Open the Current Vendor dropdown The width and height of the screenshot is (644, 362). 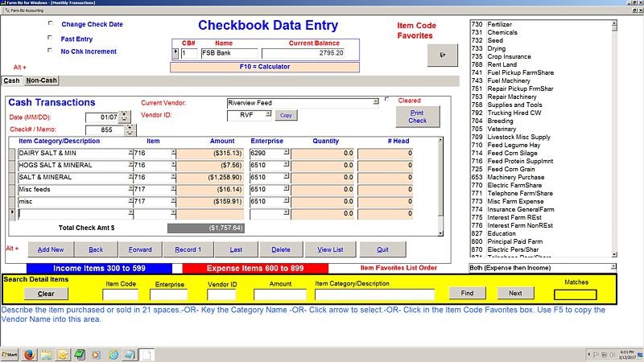coord(375,102)
